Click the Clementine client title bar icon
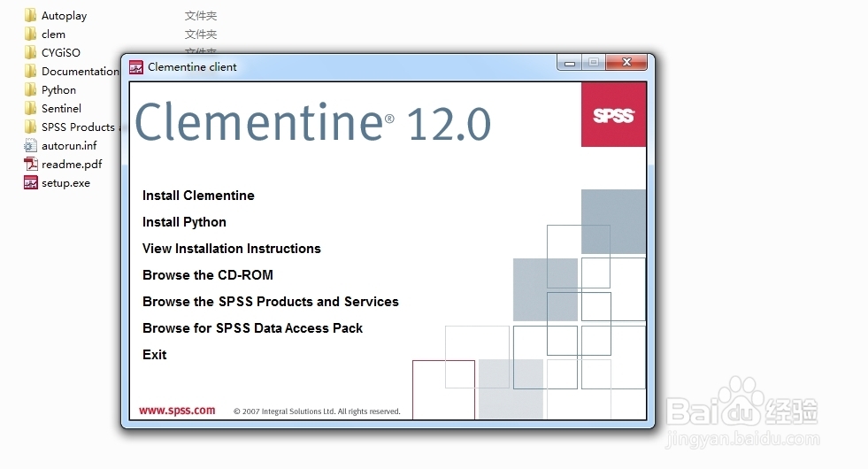 (136, 67)
